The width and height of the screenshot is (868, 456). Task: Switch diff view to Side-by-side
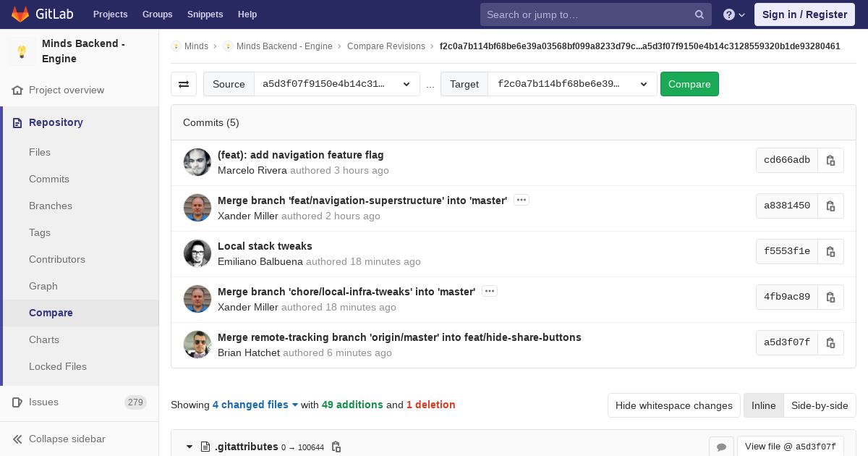point(820,405)
